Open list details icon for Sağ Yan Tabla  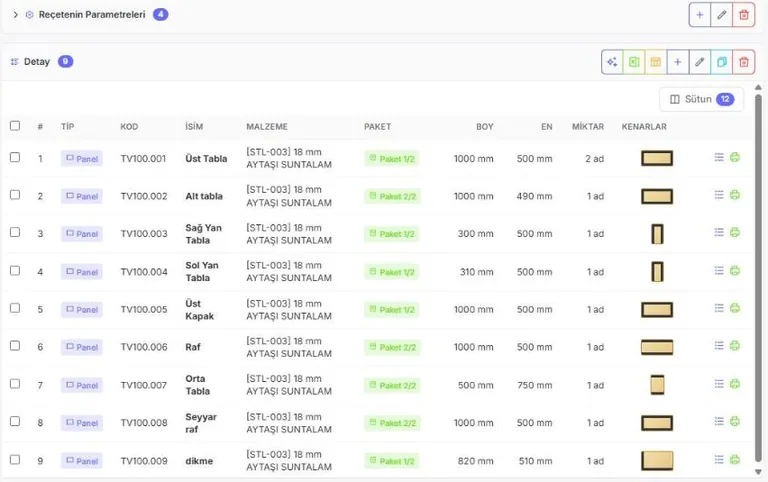[x=719, y=232]
